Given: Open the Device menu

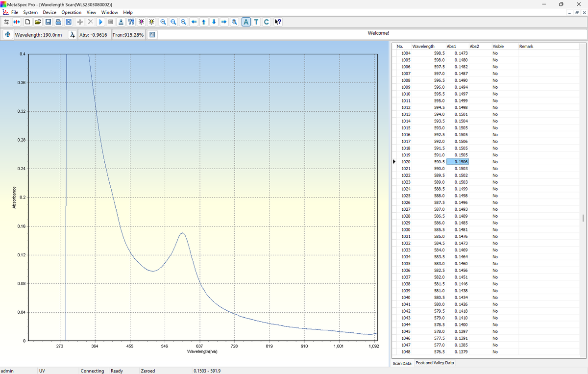Looking at the screenshot, I should 49,12.
